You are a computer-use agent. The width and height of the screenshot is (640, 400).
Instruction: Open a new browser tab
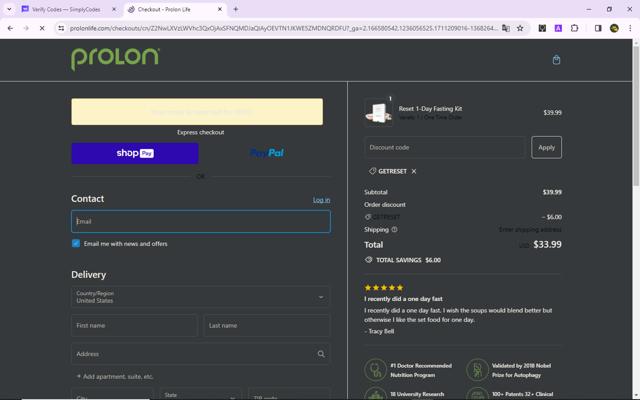click(236, 9)
